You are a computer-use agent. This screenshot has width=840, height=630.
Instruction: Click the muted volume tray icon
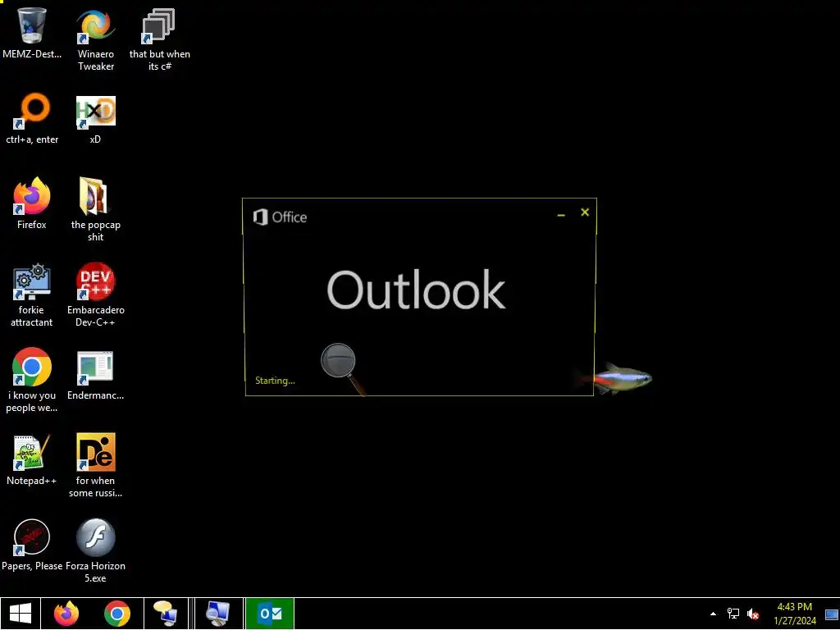(x=753, y=614)
